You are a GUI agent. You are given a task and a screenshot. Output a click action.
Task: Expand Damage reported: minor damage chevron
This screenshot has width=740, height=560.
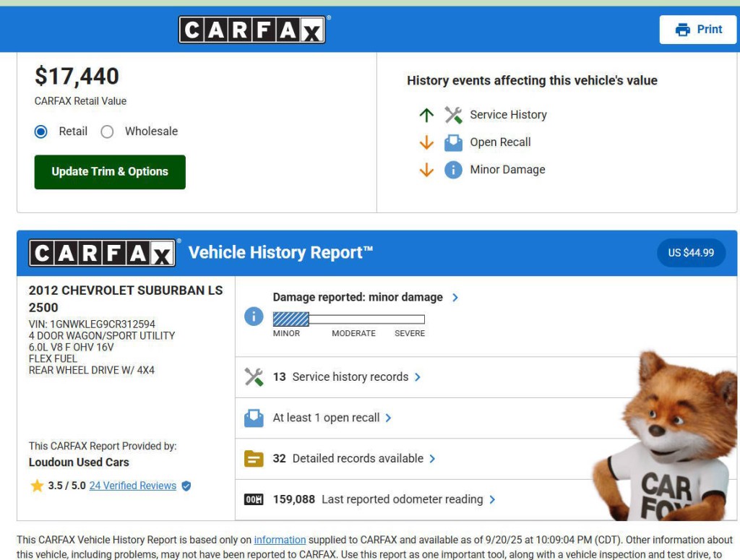pyautogui.click(x=455, y=297)
